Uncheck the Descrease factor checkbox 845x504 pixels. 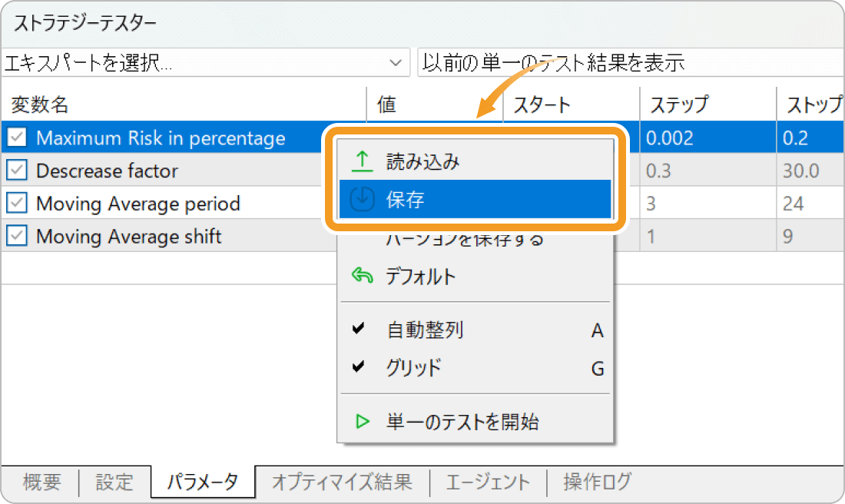pos(18,170)
